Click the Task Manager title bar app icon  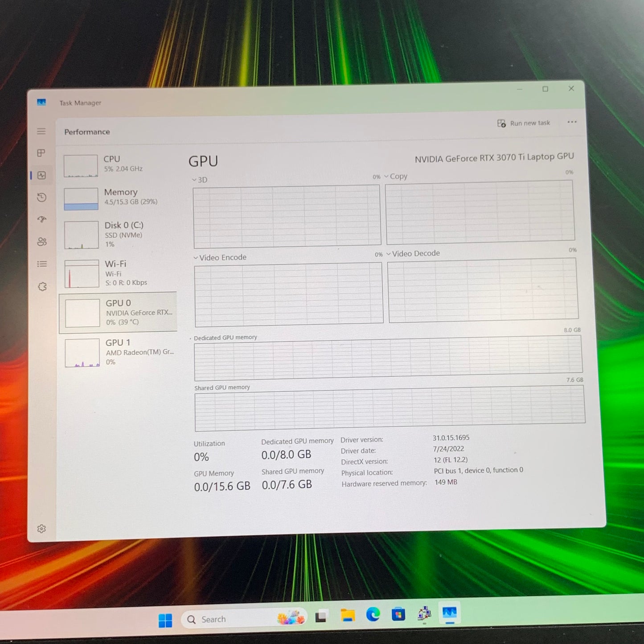[41, 103]
